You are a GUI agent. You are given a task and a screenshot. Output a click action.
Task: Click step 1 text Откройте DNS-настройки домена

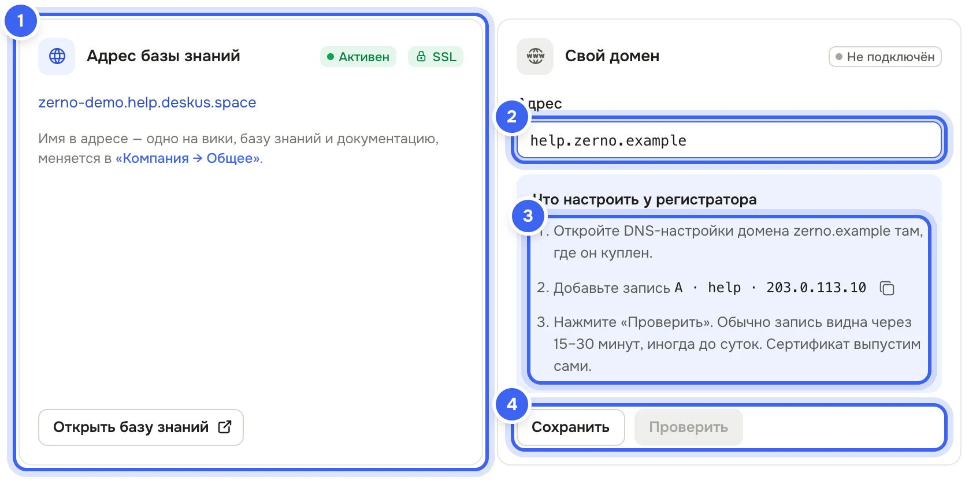[x=738, y=241]
